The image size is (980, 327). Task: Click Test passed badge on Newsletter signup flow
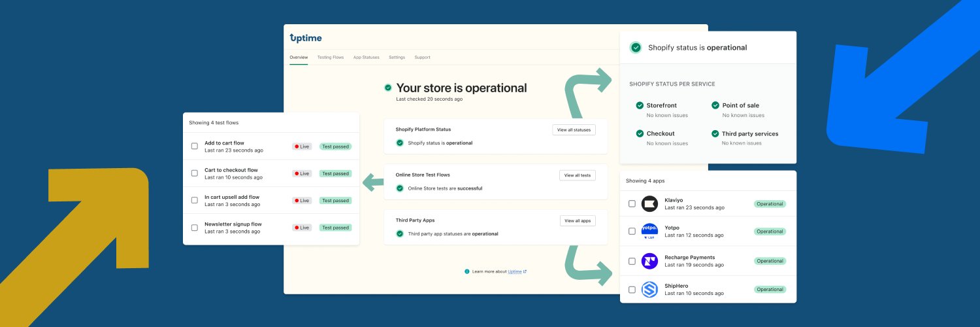[x=336, y=228]
